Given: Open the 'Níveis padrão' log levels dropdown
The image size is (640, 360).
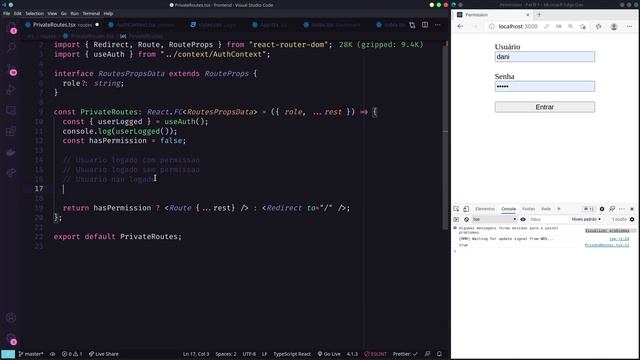Looking at the screenshot, I should [586, 220].
